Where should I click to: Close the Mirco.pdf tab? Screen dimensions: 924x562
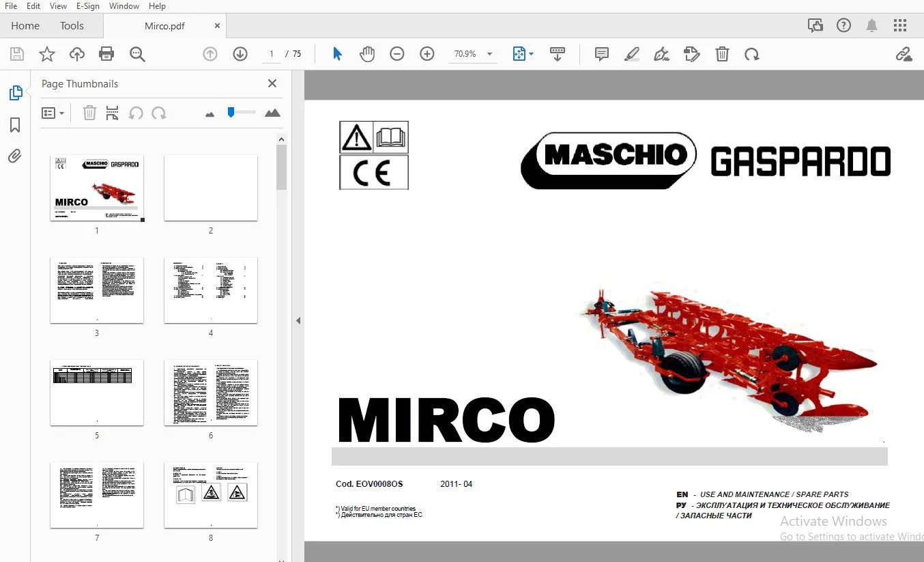point(218,26)
